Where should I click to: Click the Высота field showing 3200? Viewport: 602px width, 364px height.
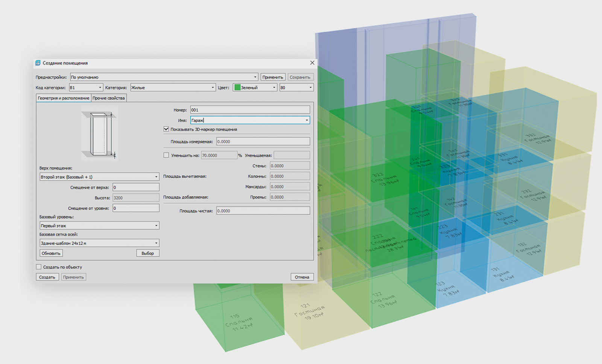[x=136, y=198]
